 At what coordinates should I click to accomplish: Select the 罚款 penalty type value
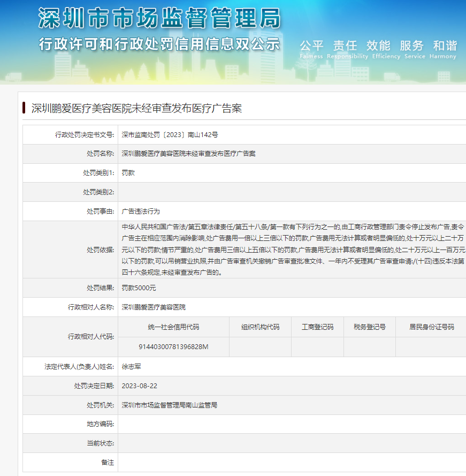(x=128, y=173)
